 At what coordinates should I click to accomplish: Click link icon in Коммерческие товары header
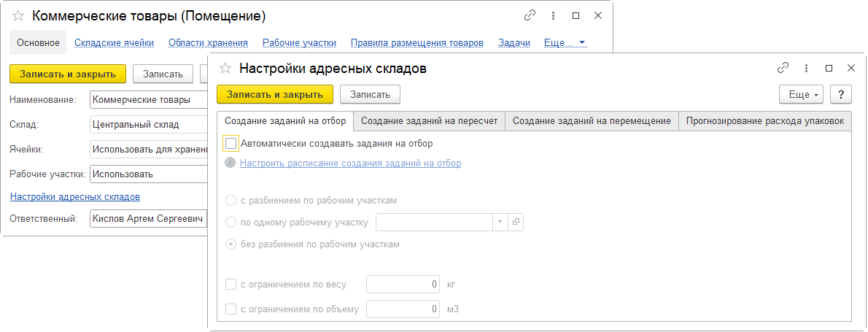tap(530, 15)
